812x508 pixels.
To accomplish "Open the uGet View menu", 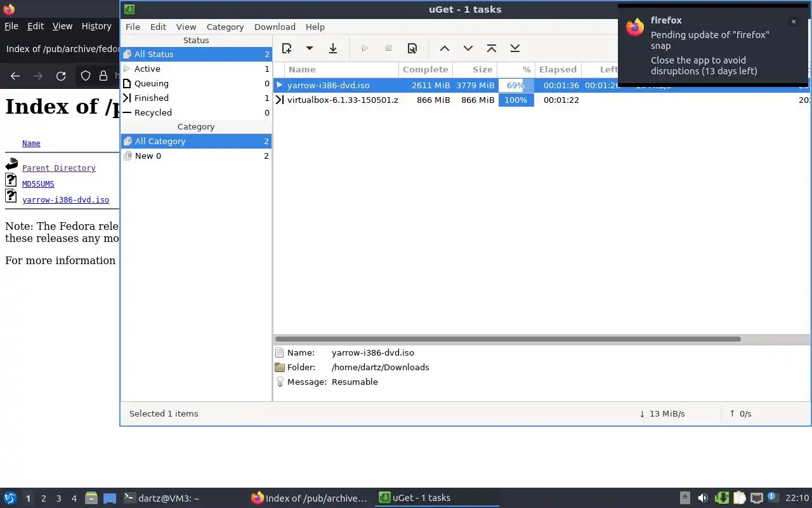I will pyautogui.click(x=186, y=27).
